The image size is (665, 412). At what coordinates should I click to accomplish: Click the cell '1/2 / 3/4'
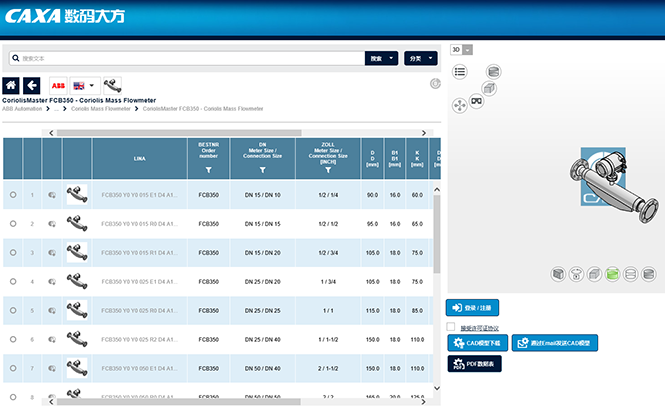(x=328, y=253)
